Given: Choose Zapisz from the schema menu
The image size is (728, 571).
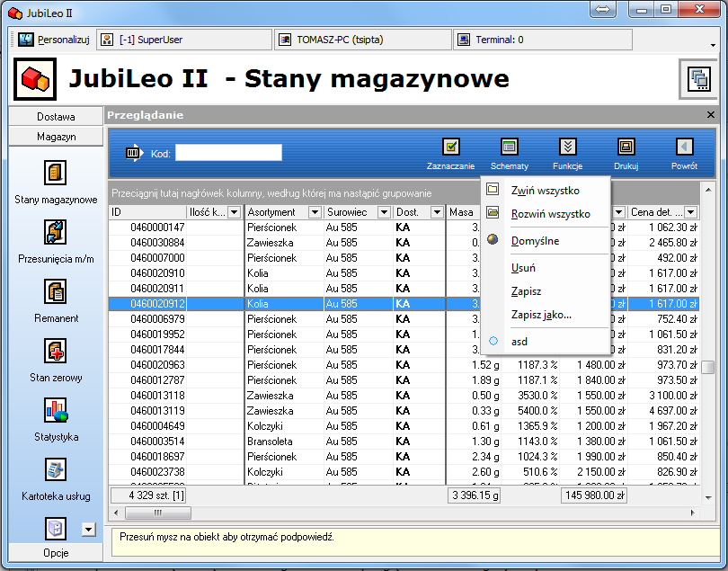Looking at the screenshot, I should point(545,291).
